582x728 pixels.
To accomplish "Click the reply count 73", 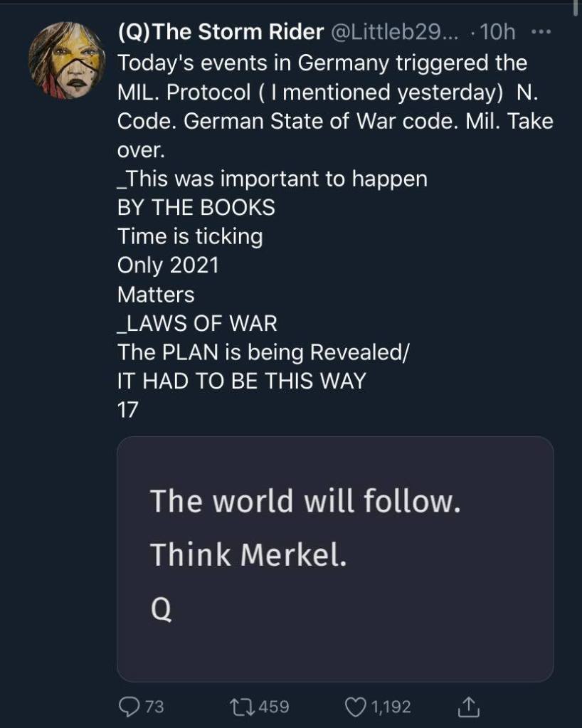I will point(154,707).
